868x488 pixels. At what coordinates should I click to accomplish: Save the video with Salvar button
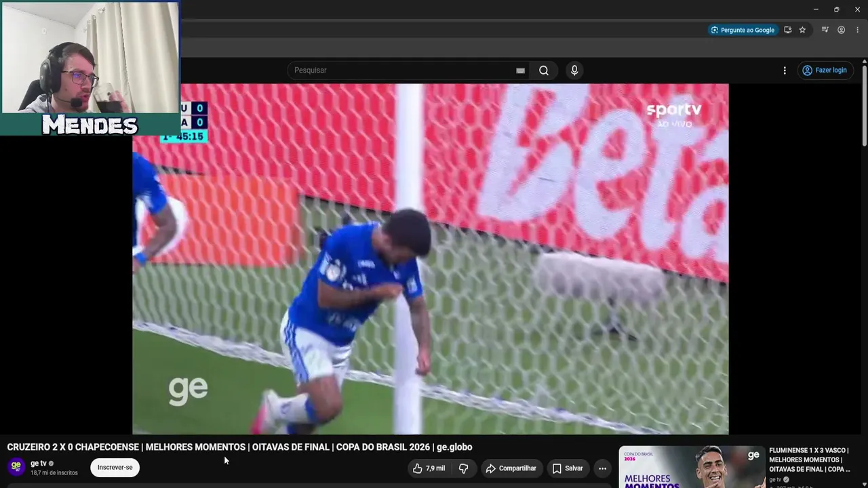[568, 468]
